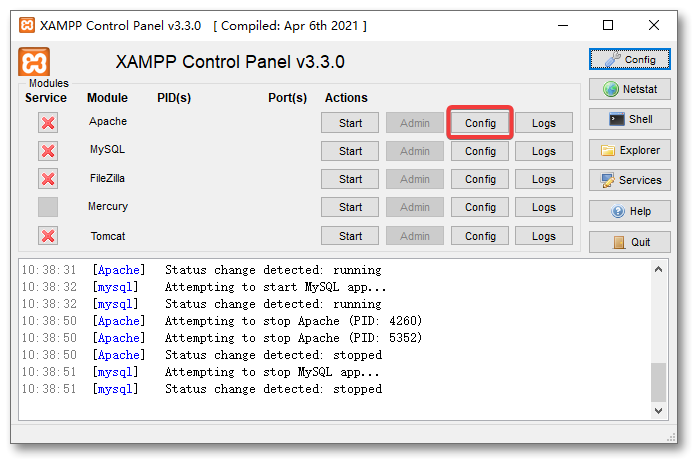Open the Apache Logs menu
693x460 pixels.
544,123
